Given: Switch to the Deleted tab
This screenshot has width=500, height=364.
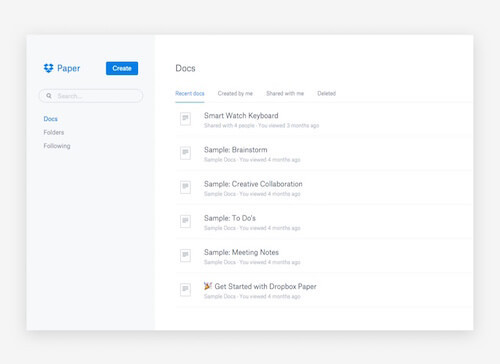Looking at the screenshot, I should 327,94.
